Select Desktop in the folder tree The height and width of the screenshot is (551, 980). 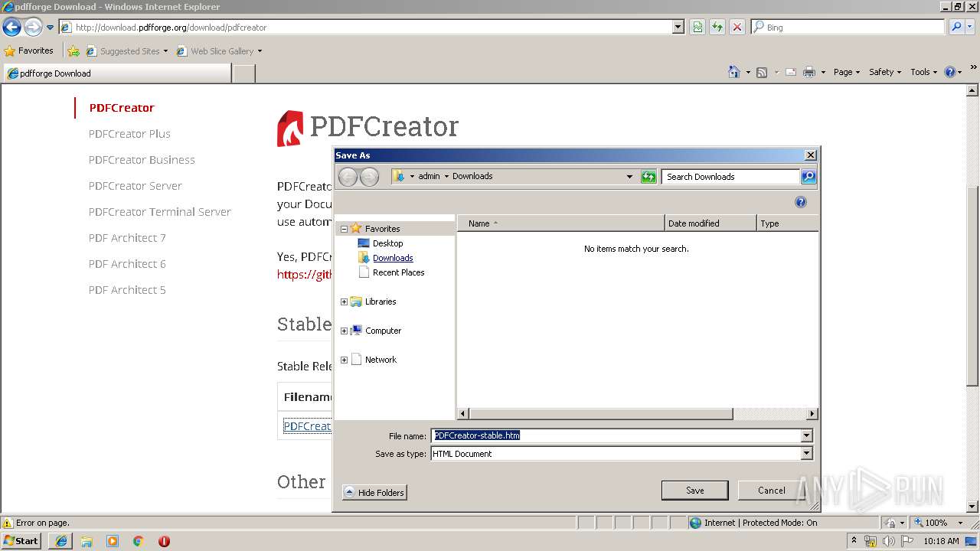[387, 243]
